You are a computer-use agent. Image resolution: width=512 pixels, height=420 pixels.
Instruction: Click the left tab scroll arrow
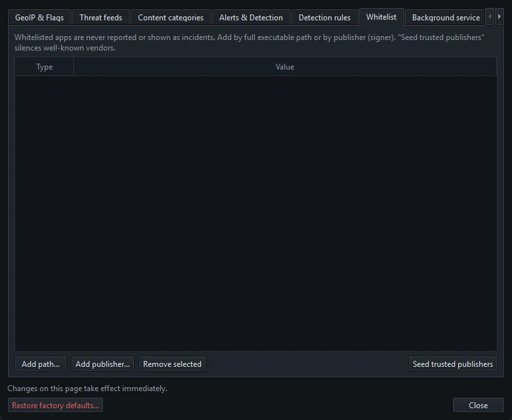click(x=490, y=16)
